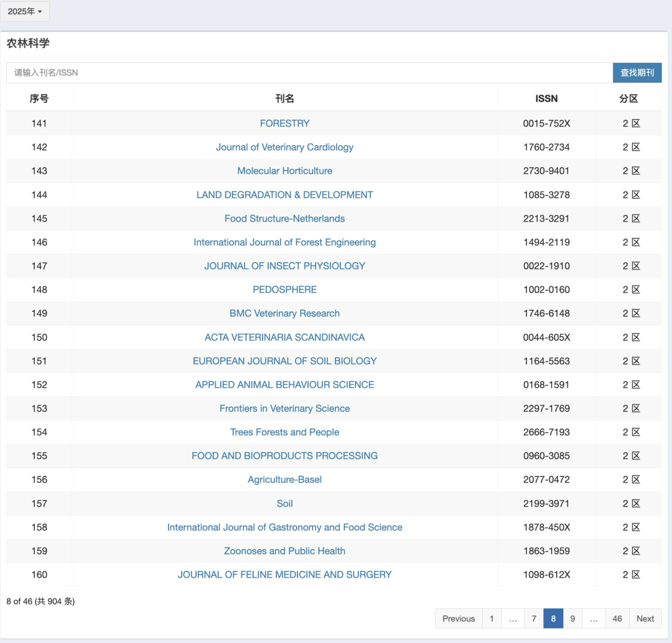Jump to last page 46
The width and height of the screenshot is (672, 643).
click(x=617, y=619)
